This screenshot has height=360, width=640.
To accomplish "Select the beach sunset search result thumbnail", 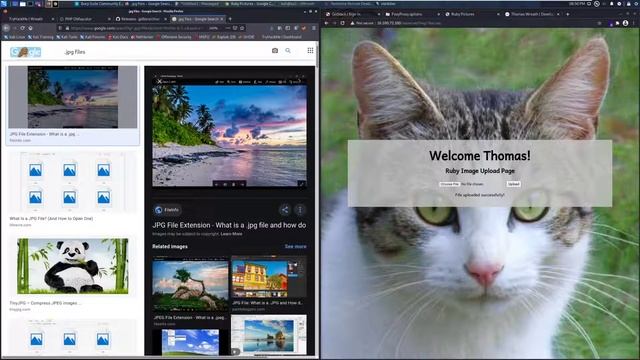I will coord(73,97).
